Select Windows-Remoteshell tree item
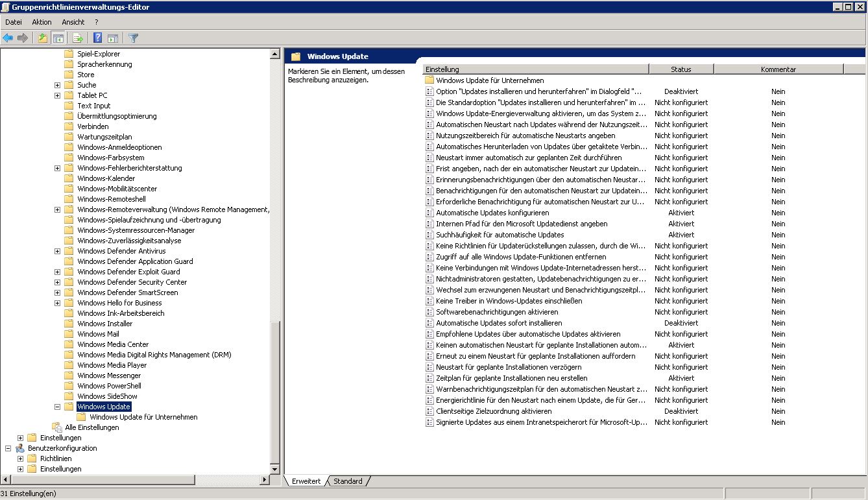868x500 pixels. (112, 199)
